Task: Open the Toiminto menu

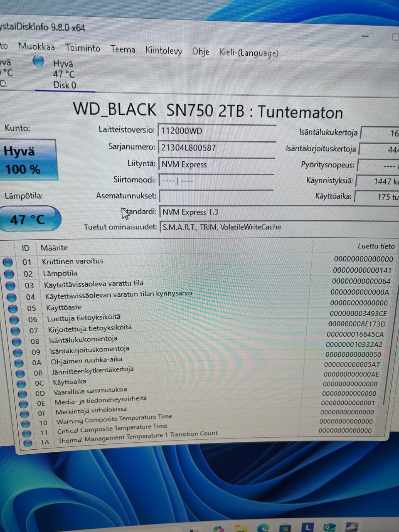Action: coord(83,48)
